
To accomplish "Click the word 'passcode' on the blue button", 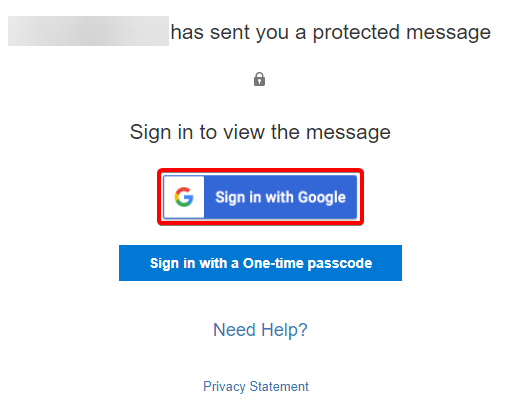I will pyautogui.click(x=340, y=264).
